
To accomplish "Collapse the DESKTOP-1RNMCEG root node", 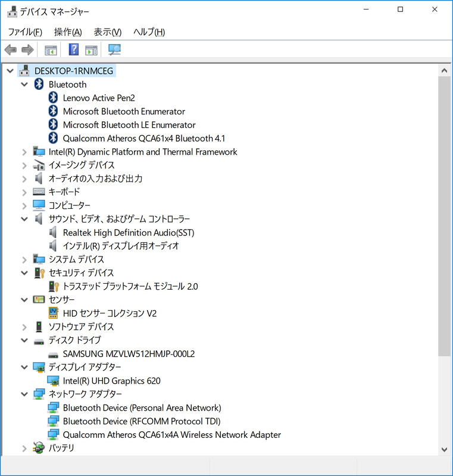I will [10, 71].
